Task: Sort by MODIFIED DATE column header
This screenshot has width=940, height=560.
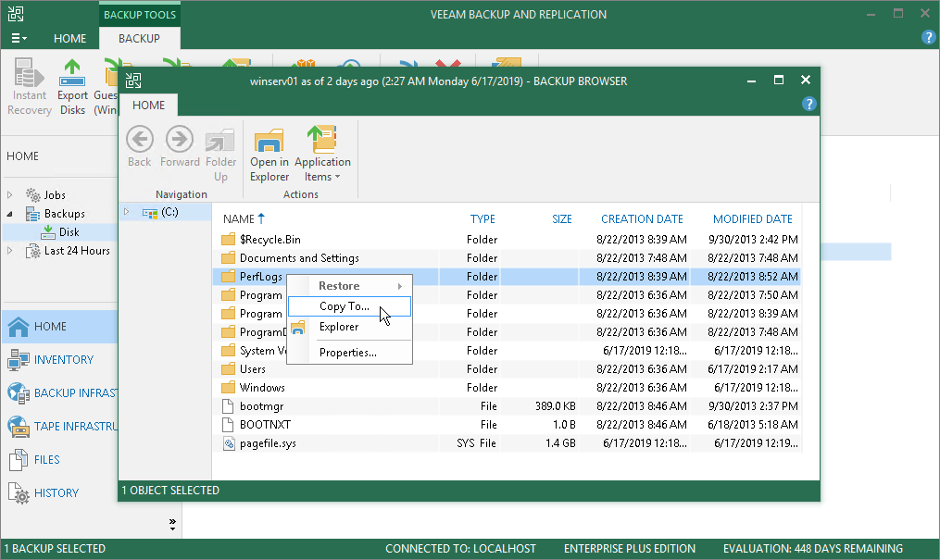Action: (752, 219)
